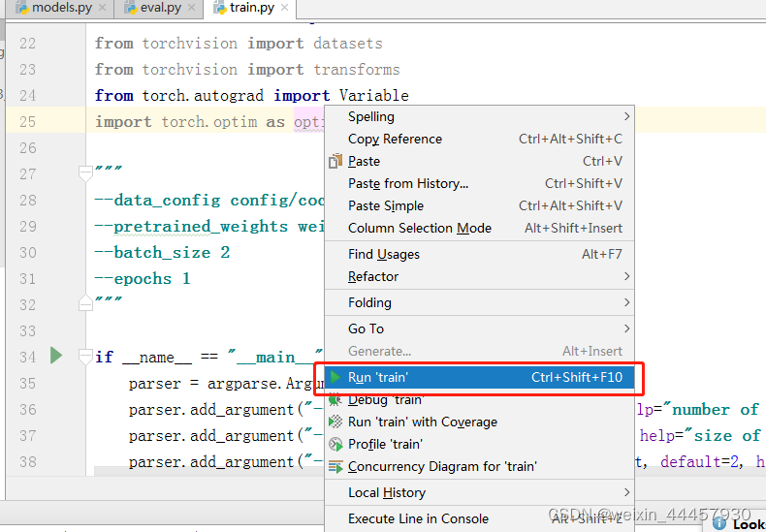The width and height of the screenshot is (766, 532).
Task: Click line number 34 in the gutter
Action: [x=28, y=358]
